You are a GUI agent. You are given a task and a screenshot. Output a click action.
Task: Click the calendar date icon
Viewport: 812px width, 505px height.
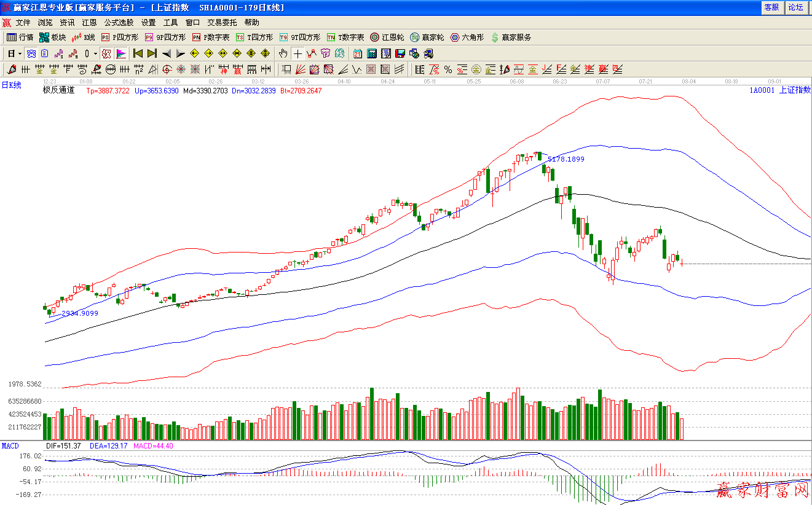357,53
